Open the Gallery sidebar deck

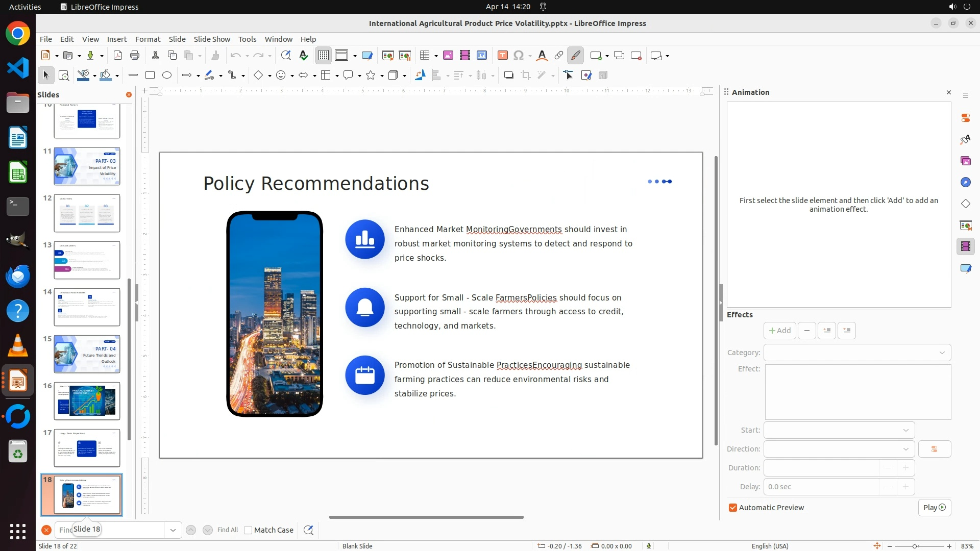point(965,161)
